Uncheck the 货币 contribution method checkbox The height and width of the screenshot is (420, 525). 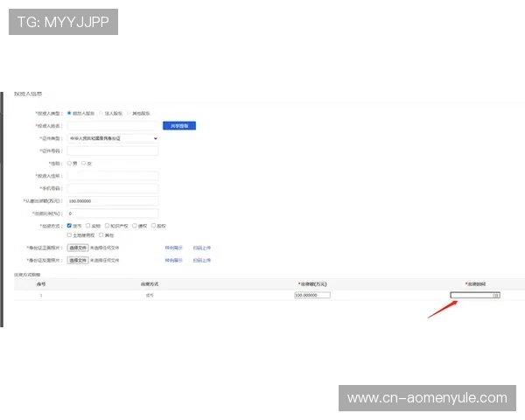tap(69, 225)
